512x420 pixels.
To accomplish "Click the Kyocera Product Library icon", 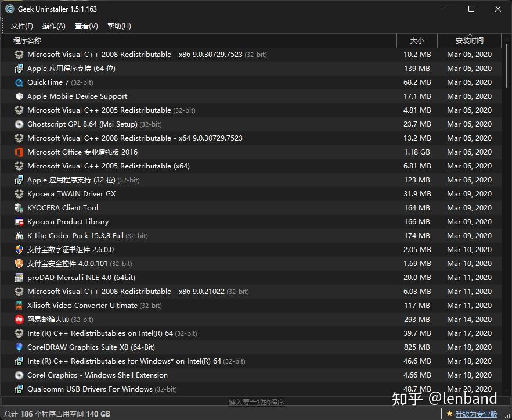I will point(19,222).
